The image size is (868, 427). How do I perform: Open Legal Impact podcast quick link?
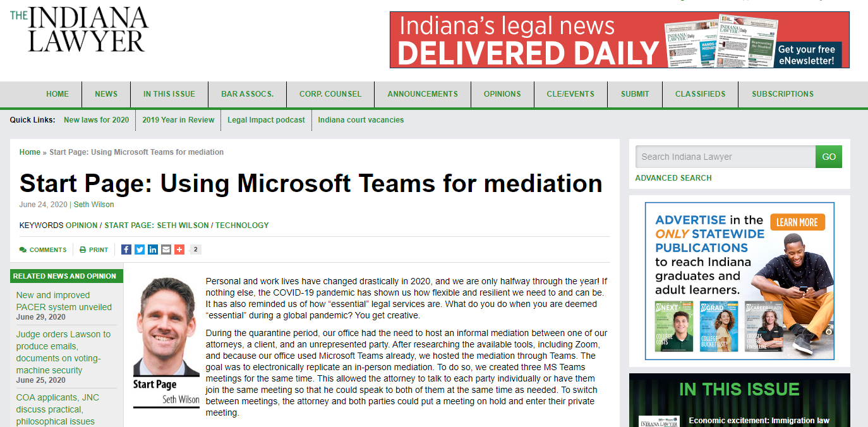(266, 120)
